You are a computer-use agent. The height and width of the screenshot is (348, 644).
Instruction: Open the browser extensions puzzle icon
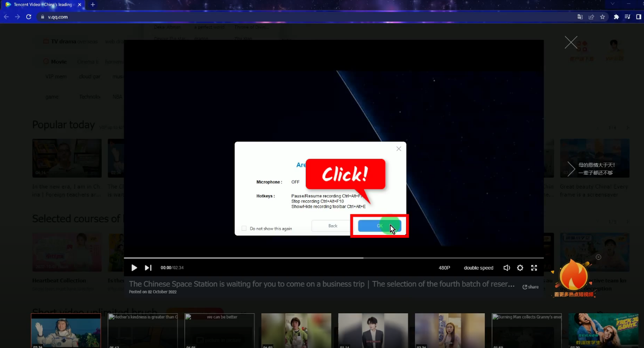[x=616, y=17]
